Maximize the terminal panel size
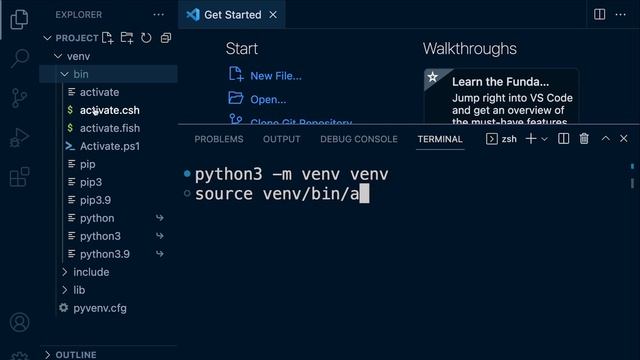 606,139
